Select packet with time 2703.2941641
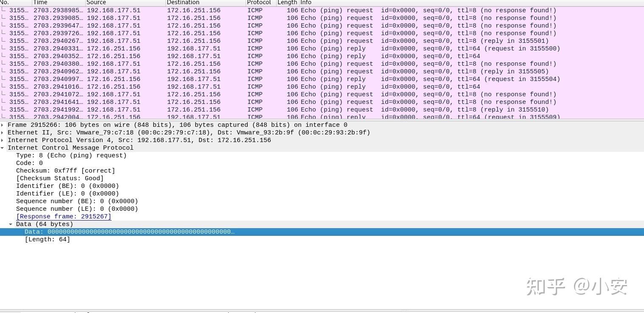Image resolution: width=644 pixels, height=313 pixels. [x=322, y=102]
